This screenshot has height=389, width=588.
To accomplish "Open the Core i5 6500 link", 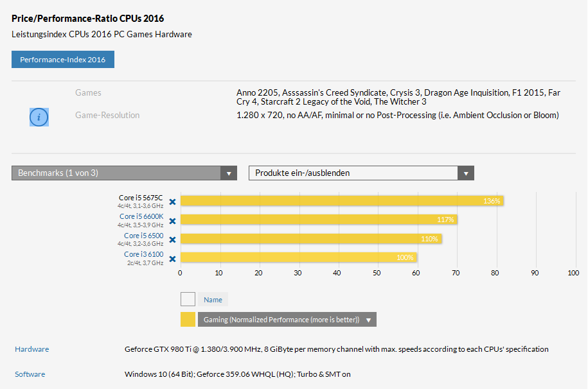I will [143, 236].
